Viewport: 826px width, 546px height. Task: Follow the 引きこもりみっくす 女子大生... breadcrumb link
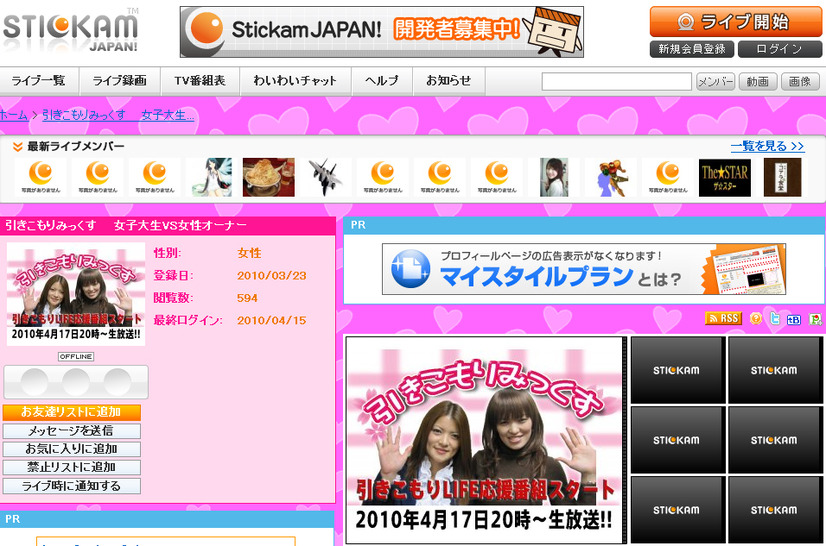(118, 115)
